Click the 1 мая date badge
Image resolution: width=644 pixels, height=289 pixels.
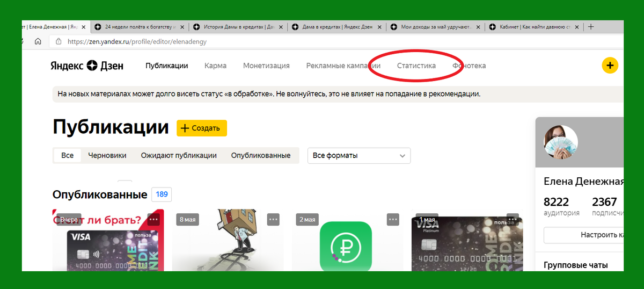click(x=427, y=220)
